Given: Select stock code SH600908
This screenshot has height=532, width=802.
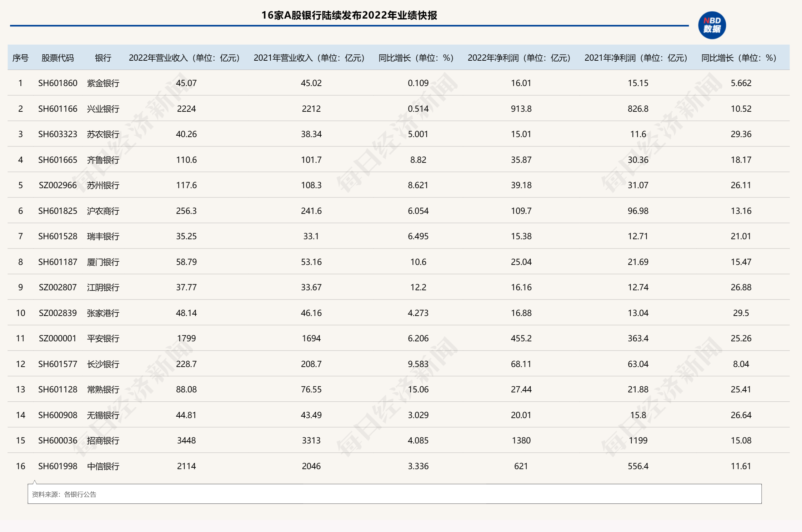Looking at the screenshot, I should point(58,415).
